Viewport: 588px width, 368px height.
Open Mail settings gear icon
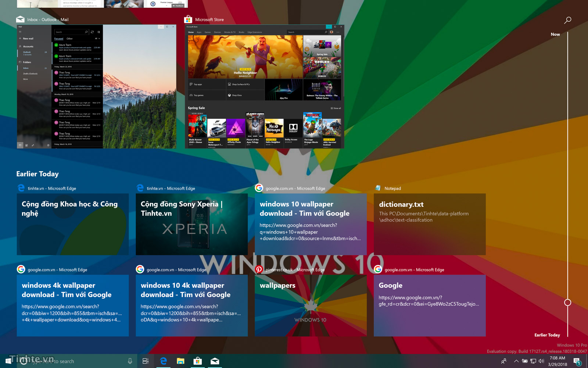pos(48,145)
